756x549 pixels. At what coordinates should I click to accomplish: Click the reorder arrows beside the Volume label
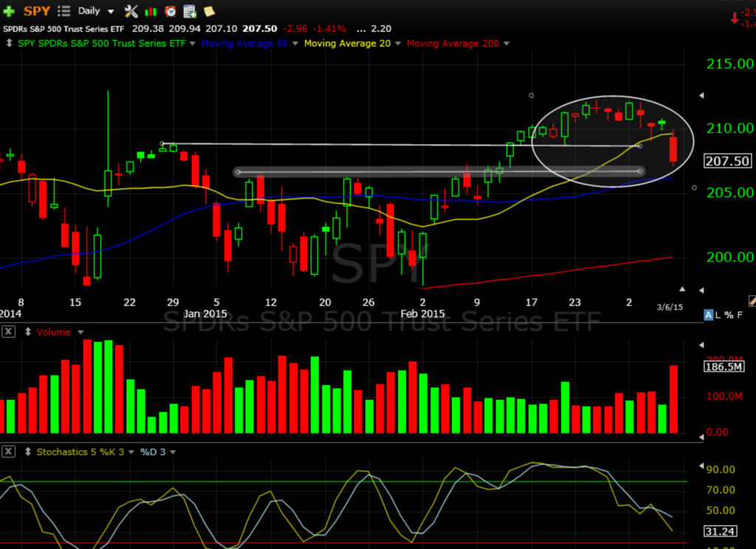tap(28, 332)
